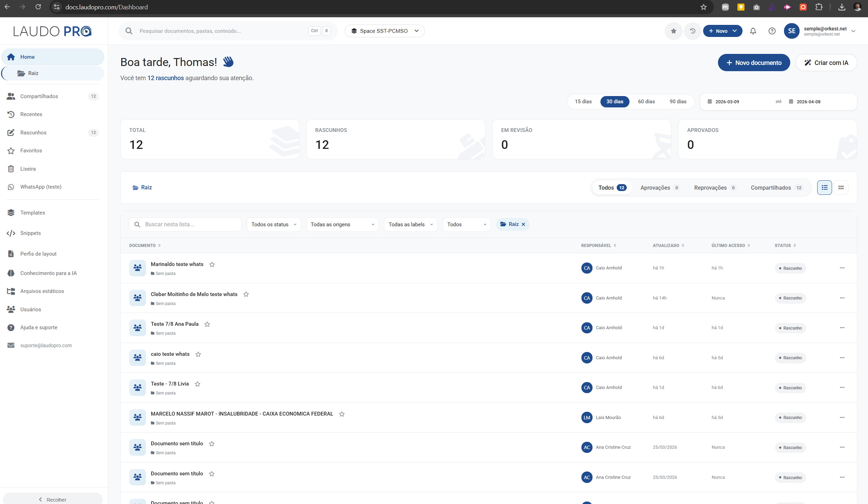Viewport: 868px width, 504px height.
Task: Open the Compartilhados tab in document list
Action: 771,188
